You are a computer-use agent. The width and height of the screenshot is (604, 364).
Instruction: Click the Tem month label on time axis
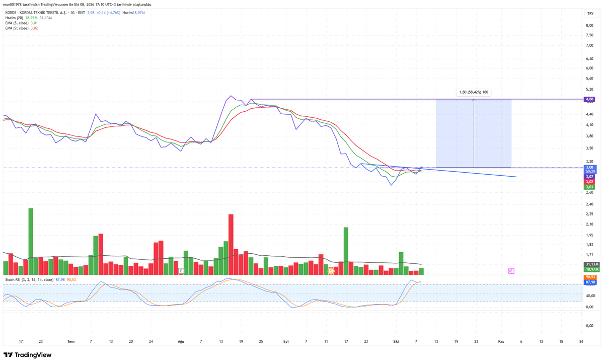click(x=71, y=341)
